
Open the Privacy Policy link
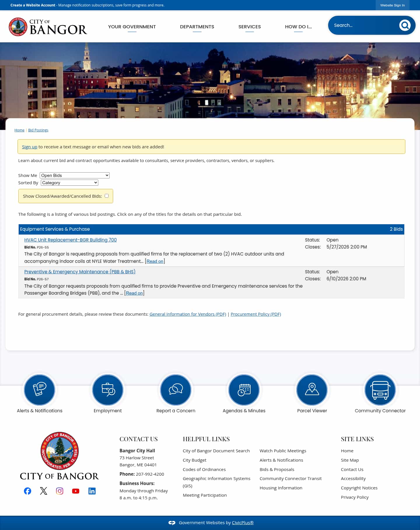[355, 497]
